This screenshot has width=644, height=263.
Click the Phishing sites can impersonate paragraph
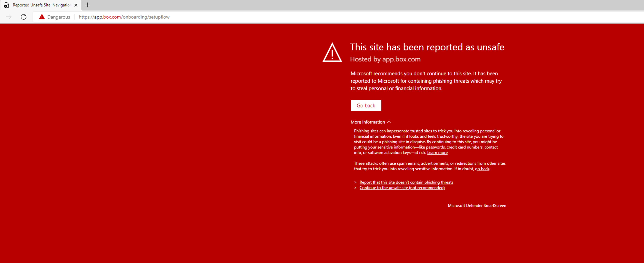[429, 142]
